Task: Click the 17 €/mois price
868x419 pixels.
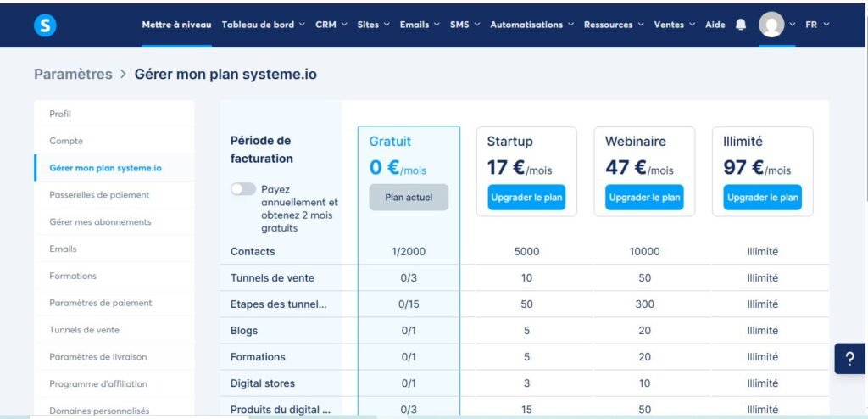Action: point(520,167)
